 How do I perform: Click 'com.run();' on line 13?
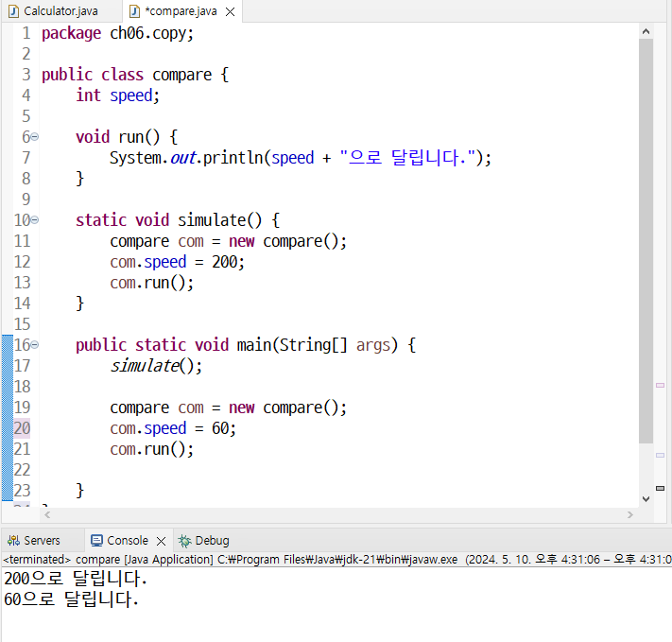point(152,283)
